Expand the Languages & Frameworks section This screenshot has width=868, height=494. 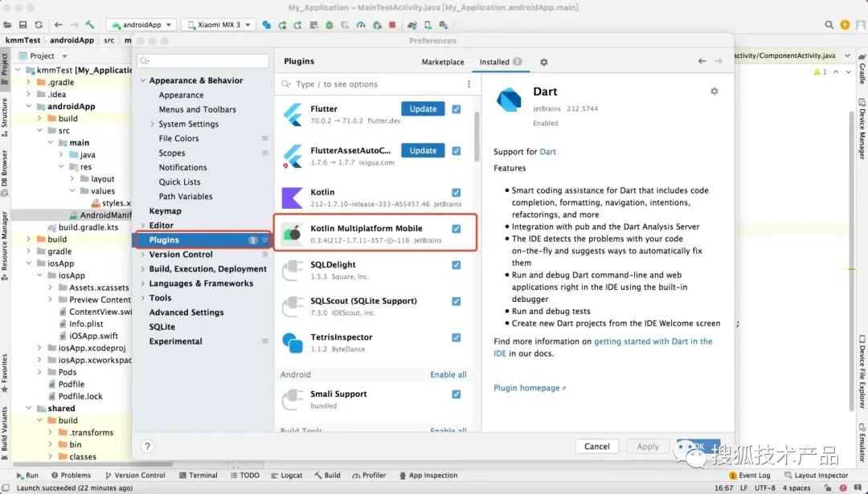[143, 284]
